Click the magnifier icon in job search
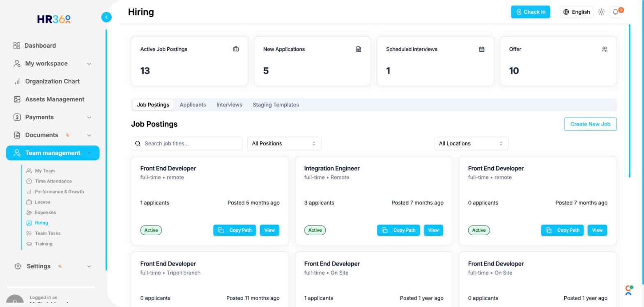 pyautogui.click(x=138, y=143)
